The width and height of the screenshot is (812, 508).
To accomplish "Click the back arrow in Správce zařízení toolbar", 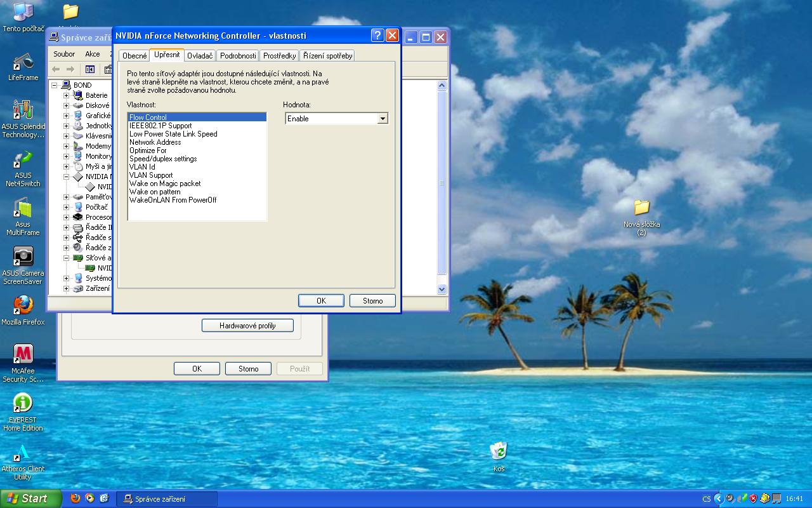I will [56, 69].
